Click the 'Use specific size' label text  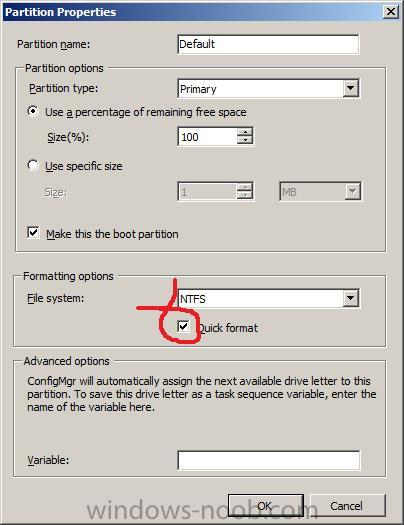pyautogui.click(x=84, y=166)
